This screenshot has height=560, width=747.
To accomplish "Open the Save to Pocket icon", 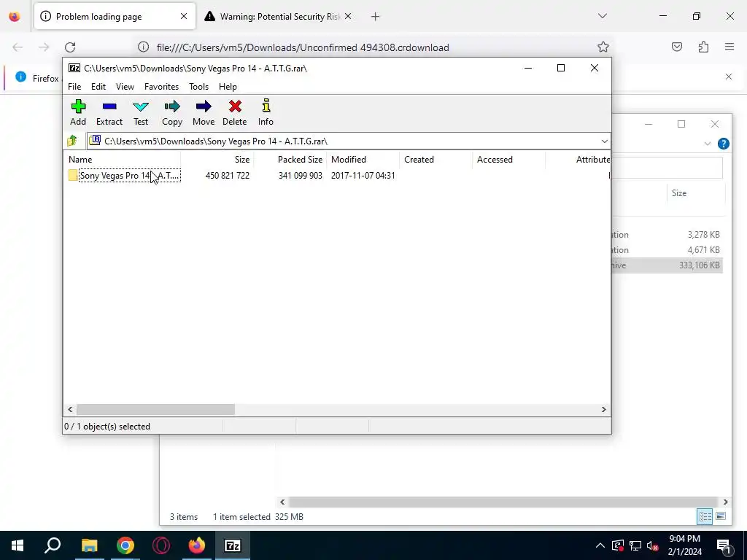I will pyautogui.click(x=676, y=47).
